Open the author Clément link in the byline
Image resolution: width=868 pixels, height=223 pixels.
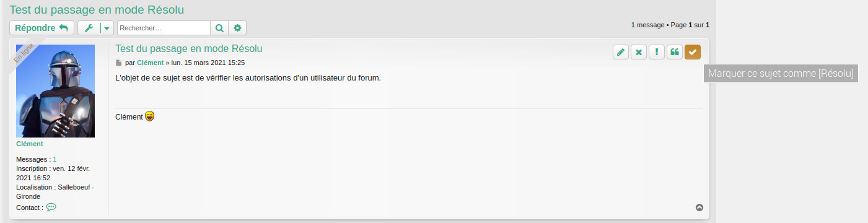coord(151,63)
